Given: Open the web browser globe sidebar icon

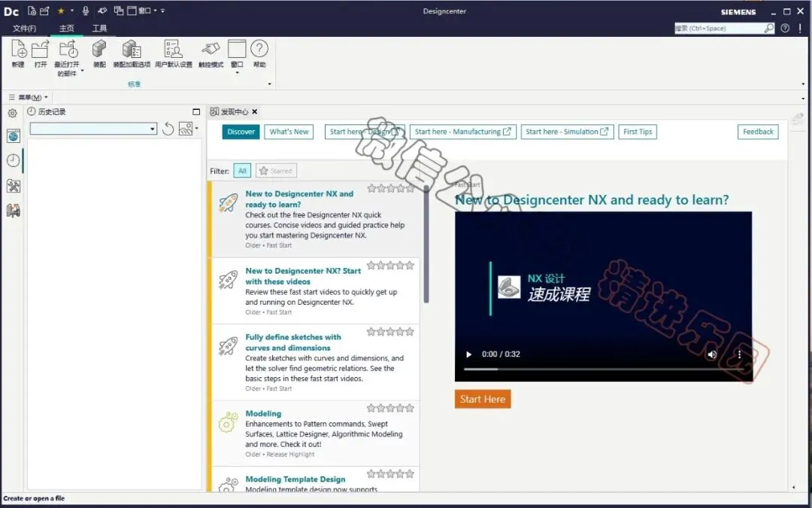Looking at the screenshot, I should point(14,135).
